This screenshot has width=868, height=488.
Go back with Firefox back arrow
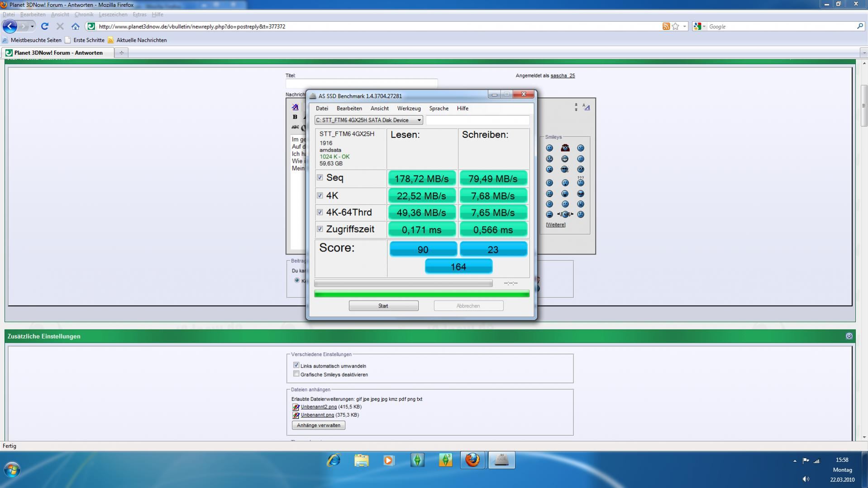[x=10, y=26]
